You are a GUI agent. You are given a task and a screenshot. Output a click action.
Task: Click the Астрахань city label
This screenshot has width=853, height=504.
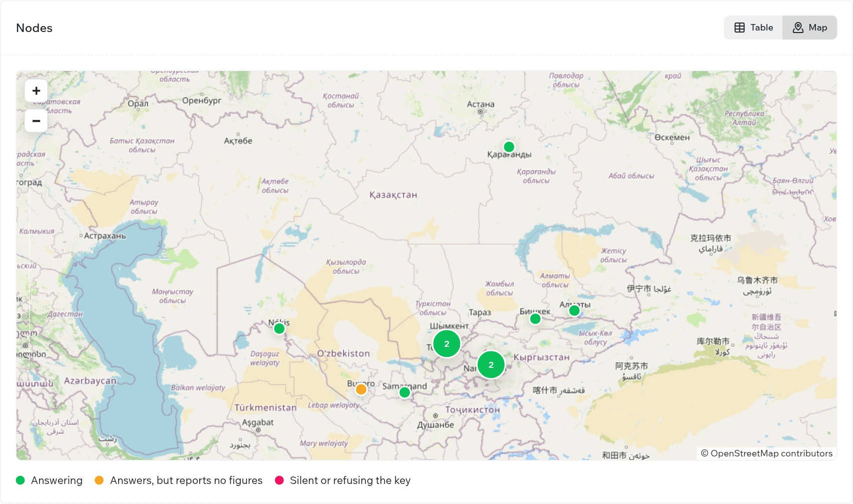pos(105,236)
